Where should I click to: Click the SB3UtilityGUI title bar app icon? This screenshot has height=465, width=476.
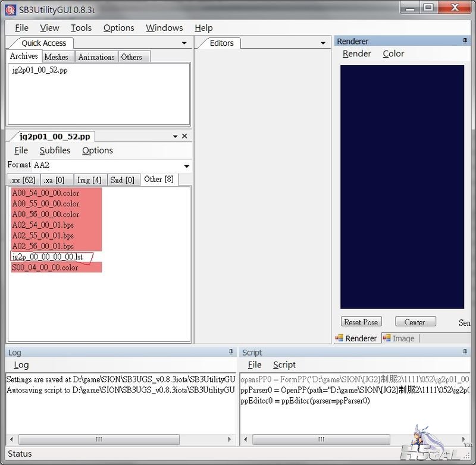pyautogui.click(x=10, y=8)
